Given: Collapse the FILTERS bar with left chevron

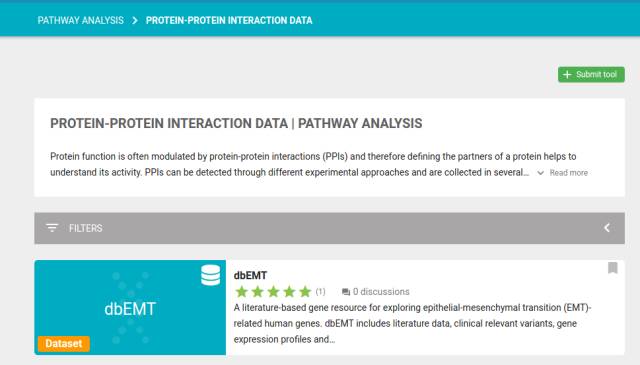Looking at the screenshot, I should click(607, 228).
